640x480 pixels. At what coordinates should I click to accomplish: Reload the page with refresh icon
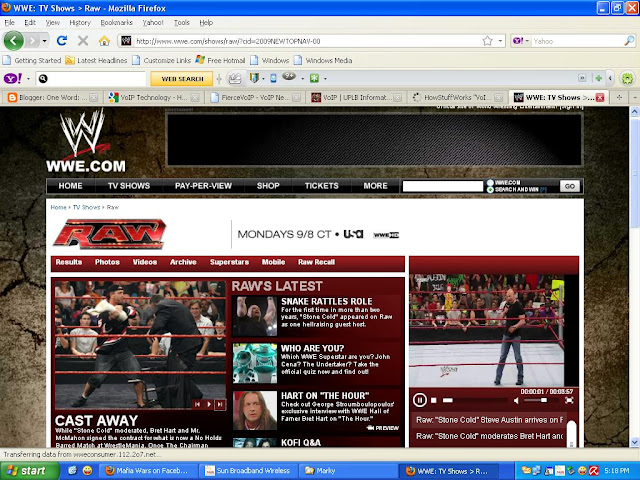tap(62, 41)
